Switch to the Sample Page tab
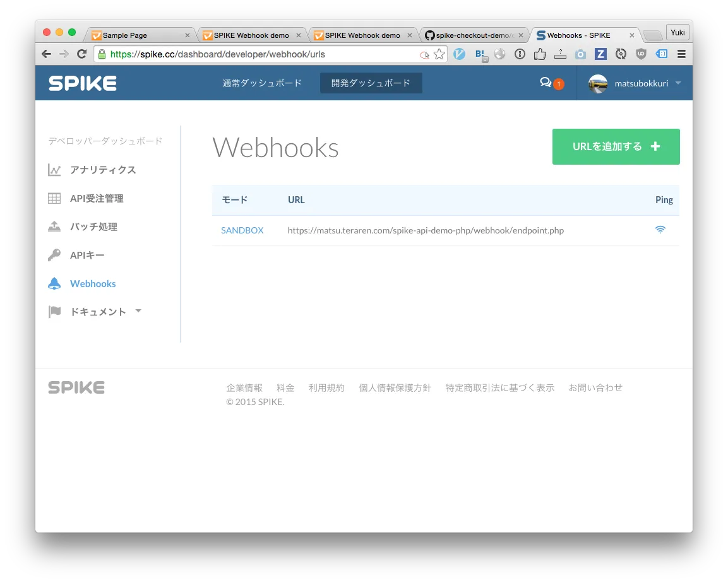 pyautogui.click(x=126, y=35)
